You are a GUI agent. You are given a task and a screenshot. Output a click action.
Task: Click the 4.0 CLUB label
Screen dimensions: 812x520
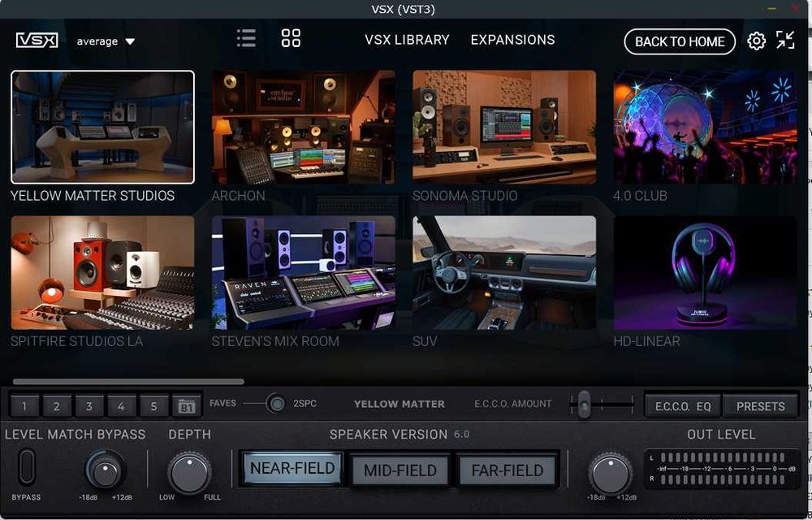coord(640,196)
